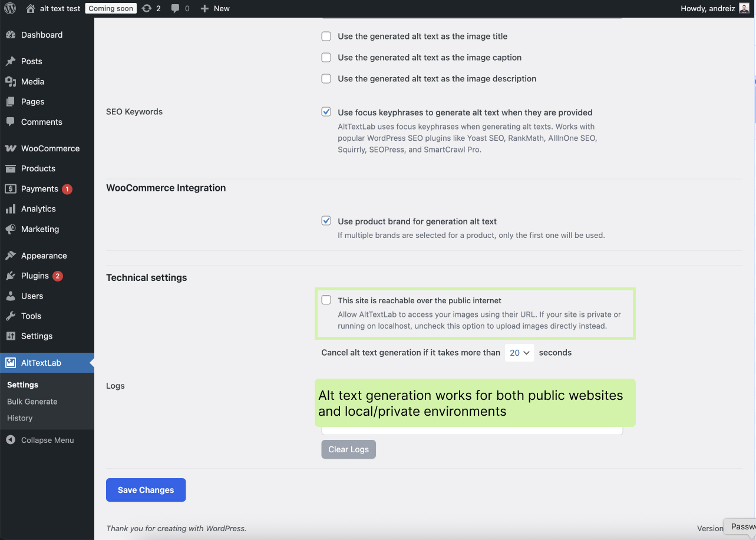Click the WooCommerce logo icon
Image resolution: width=756 pixels, height=540 pixels.
coord(11,148)
